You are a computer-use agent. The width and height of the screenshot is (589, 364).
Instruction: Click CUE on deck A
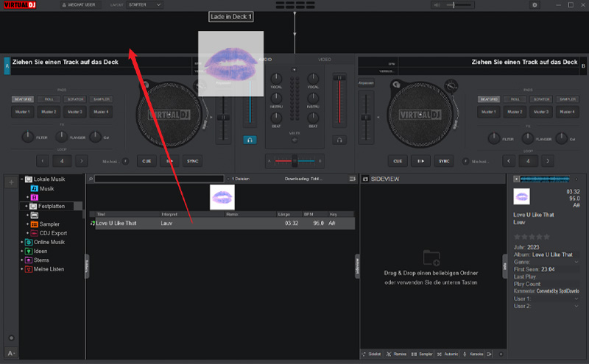click(x=147, y=161)
